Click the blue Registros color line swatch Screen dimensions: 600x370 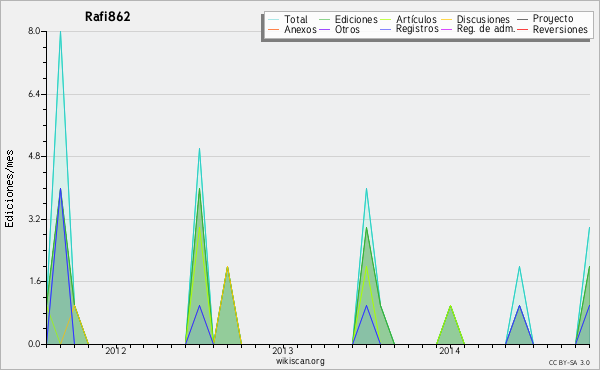(386, 29)
